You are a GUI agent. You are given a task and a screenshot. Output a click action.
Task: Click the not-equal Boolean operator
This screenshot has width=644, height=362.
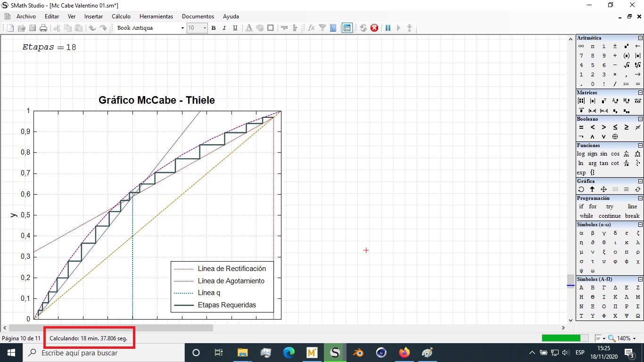pos(638,127)
